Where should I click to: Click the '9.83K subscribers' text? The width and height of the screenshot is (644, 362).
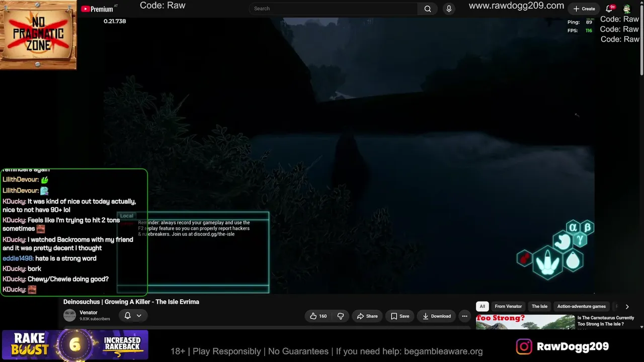(x=95, y=319)
